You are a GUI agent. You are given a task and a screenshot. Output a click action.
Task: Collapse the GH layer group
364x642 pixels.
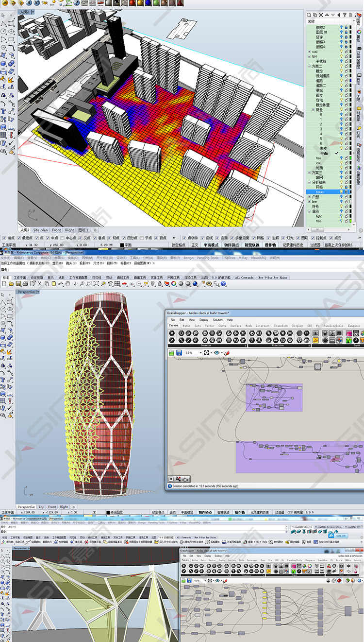click(309, 56)
